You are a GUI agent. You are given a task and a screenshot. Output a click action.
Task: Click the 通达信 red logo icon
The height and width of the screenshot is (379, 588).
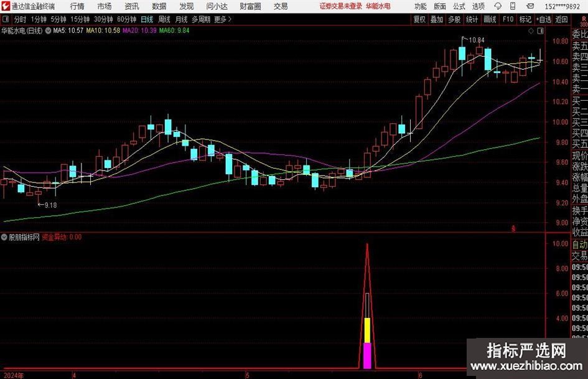click(6, 6)
